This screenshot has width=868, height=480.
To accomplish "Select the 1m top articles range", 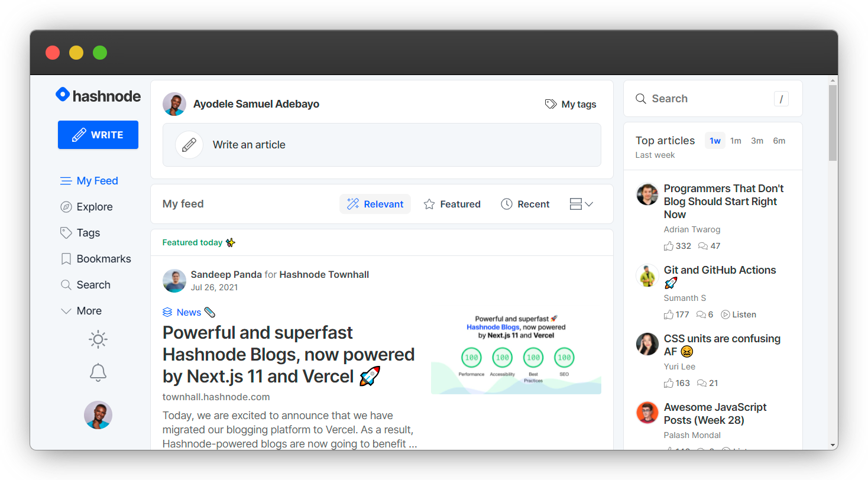I will pos(736,141).
